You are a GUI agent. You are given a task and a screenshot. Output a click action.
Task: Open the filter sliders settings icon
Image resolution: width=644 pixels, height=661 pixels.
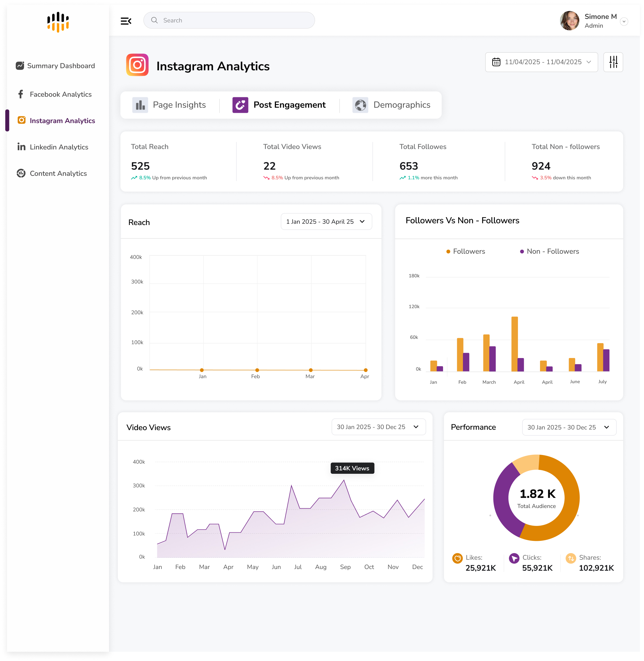pos(613,62)
